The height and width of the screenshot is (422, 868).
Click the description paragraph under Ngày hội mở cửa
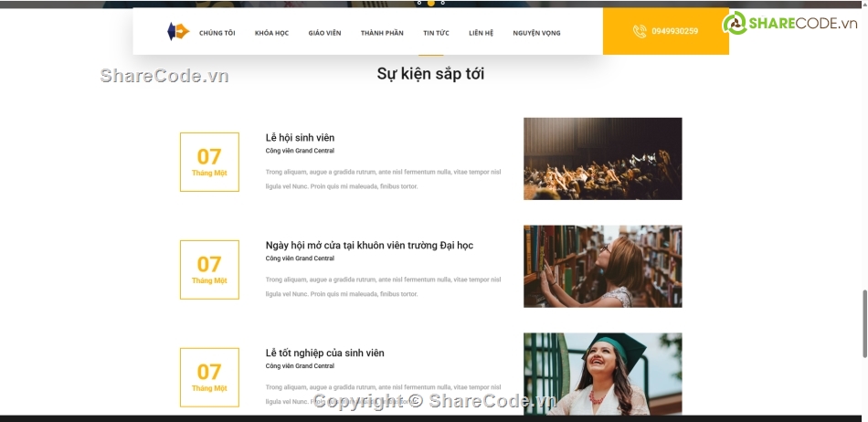383,287
